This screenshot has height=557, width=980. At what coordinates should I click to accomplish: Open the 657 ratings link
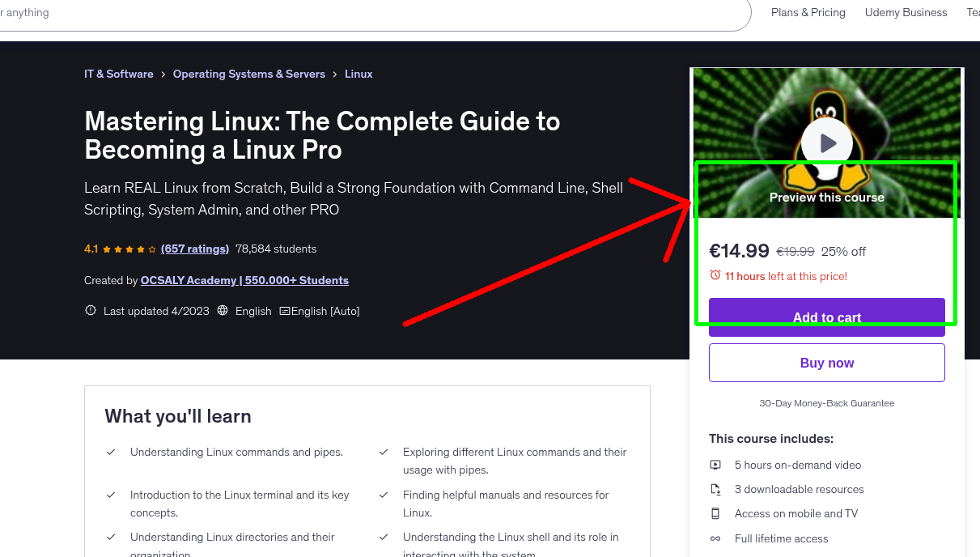[194, 249]
